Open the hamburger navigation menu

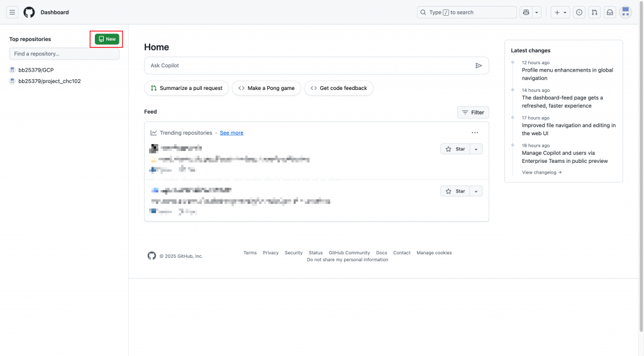(13, 12)
